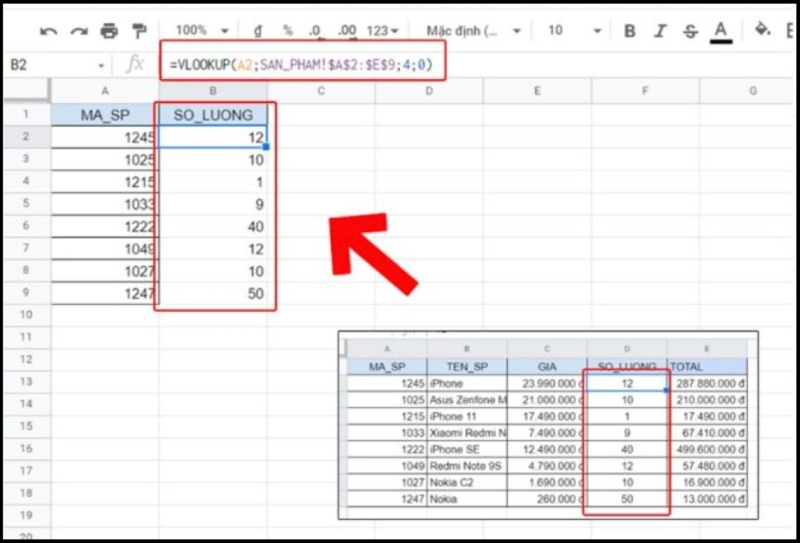Screen dimensions: 800x543
Task: Select row 1 header
Action: (27, 114)
